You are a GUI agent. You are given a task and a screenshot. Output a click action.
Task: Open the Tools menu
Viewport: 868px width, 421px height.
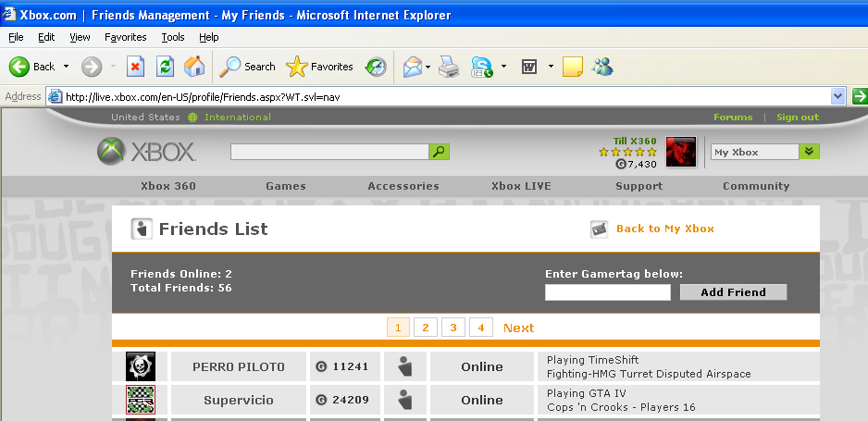[173, 37]
